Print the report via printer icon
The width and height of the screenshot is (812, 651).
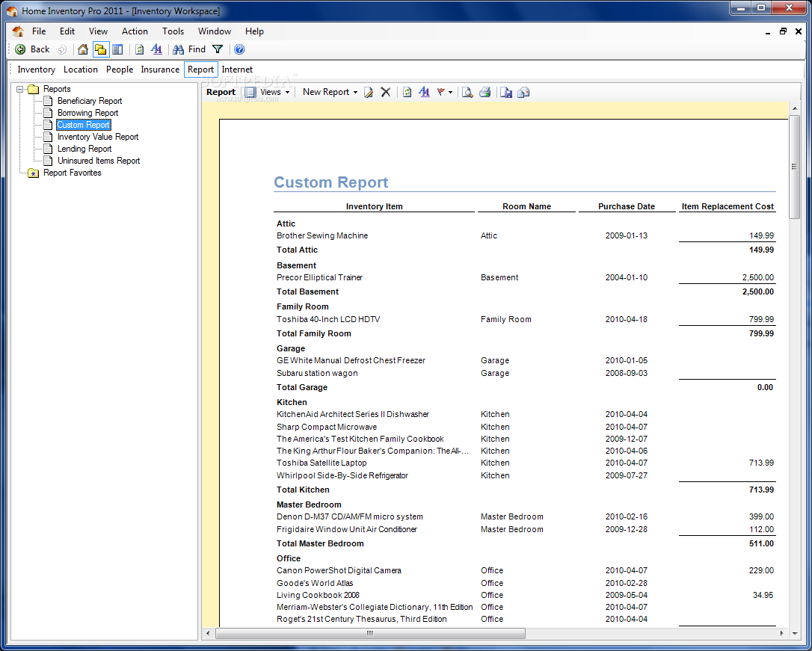[x=485, y=92]
